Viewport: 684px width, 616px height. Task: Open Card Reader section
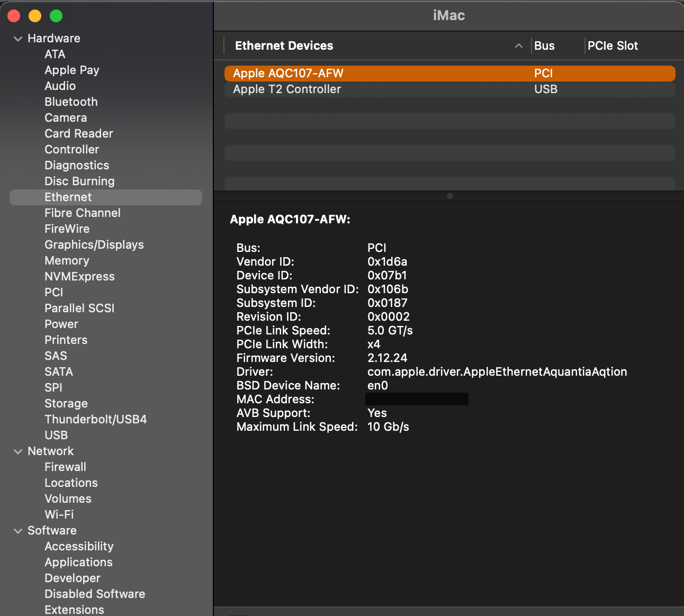(79, 134)
